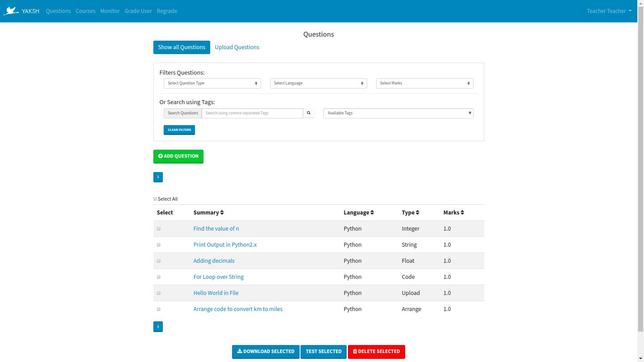Viewport: 644px width, 362px height.
Task: Open Select Question Type dropdown
Action: (x=212, y=83)
